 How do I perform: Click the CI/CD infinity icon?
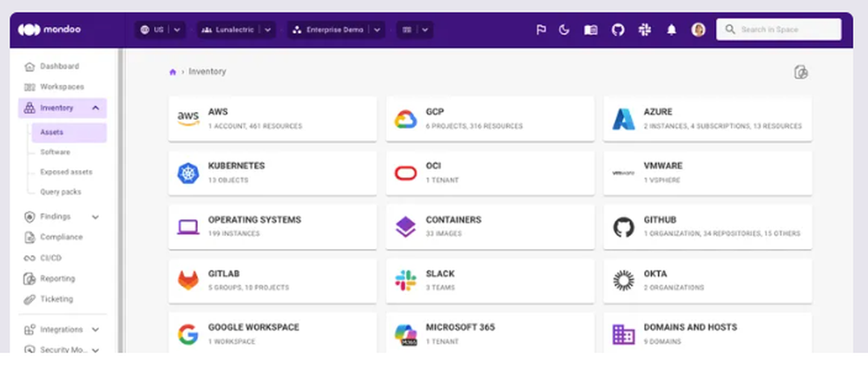click(30, 258)
